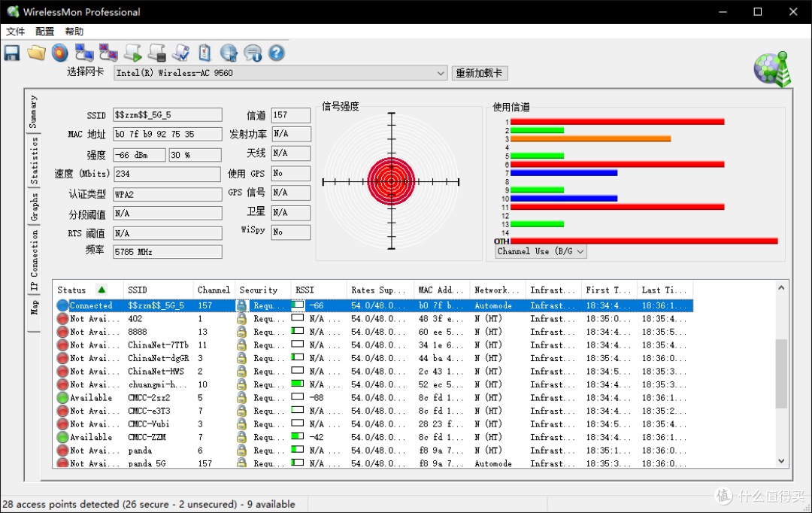The width and height of the screenshot is (812, 513).
Task: Click the SSID field showing $$zzm$$_5G_5
Action: click(168, 114)
